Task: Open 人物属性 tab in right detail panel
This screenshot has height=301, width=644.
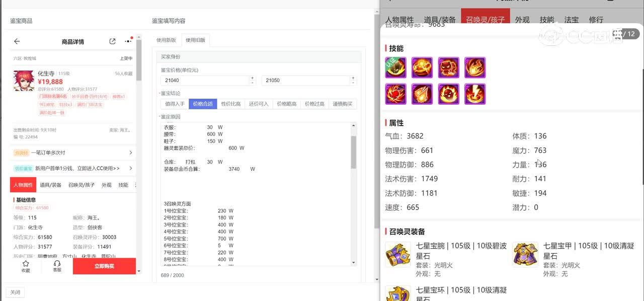Action: 399,20
